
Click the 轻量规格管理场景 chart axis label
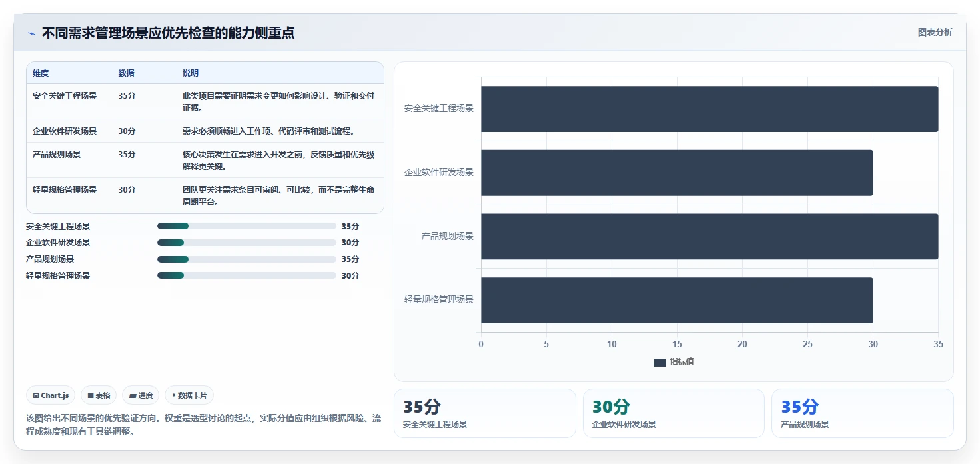(x=439, y=299)
